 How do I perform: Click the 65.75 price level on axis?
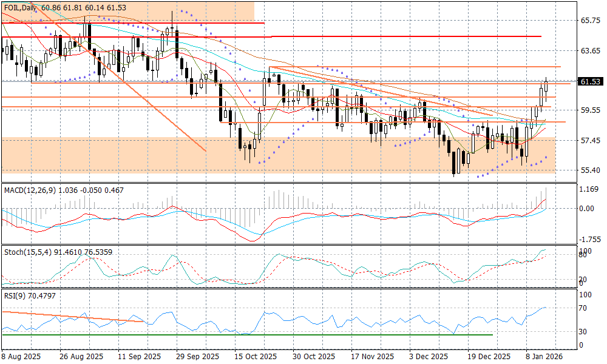[x=591, y=21]
